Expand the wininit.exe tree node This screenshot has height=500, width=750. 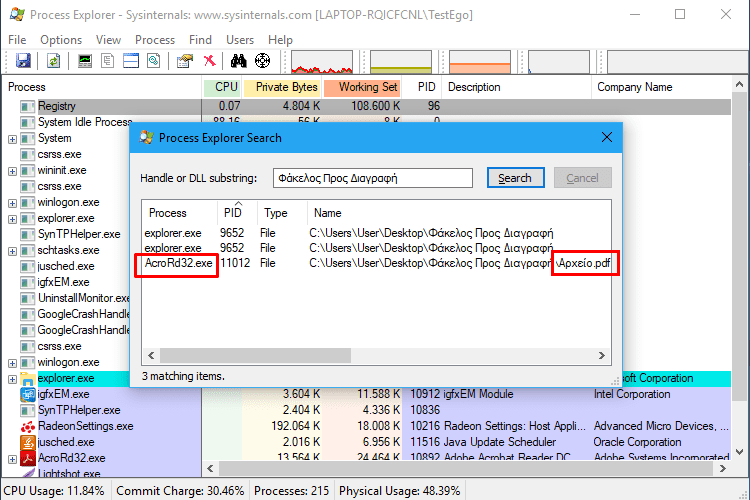12,171
